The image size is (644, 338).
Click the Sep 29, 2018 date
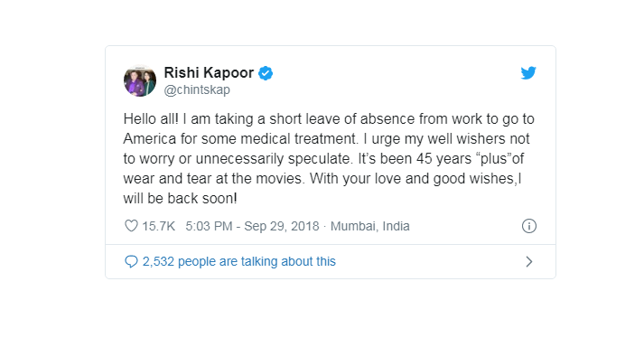[x=281, y=226]
